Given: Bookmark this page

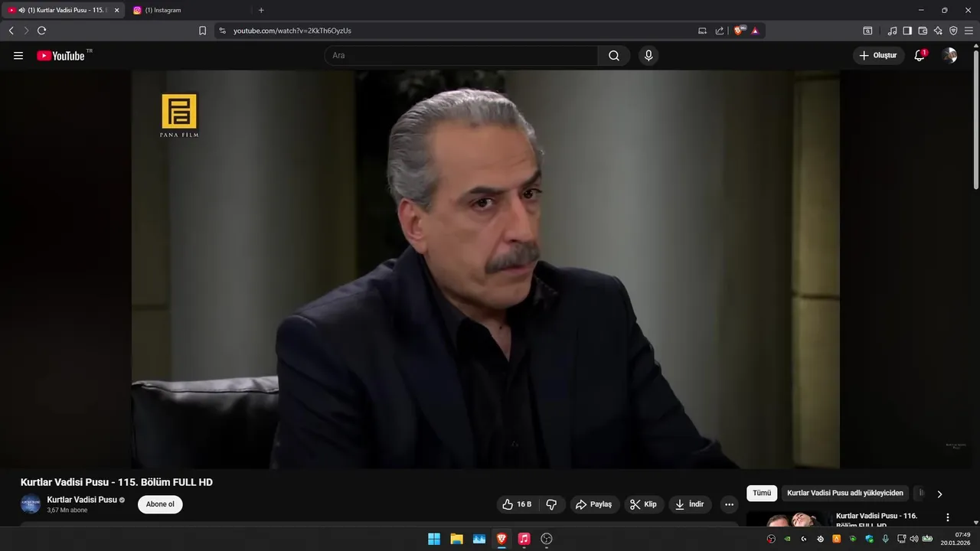Looking at the screenshot, I should [x=202, y=31].
